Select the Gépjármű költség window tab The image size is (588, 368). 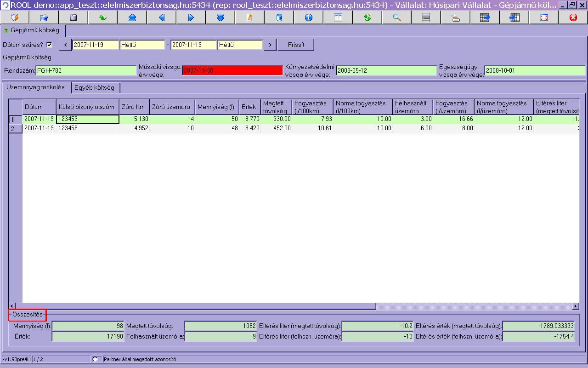point(32,30)
